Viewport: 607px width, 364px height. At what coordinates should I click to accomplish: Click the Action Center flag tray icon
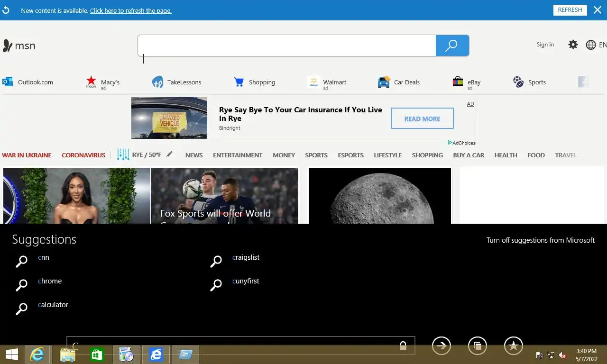pos(540,355)
